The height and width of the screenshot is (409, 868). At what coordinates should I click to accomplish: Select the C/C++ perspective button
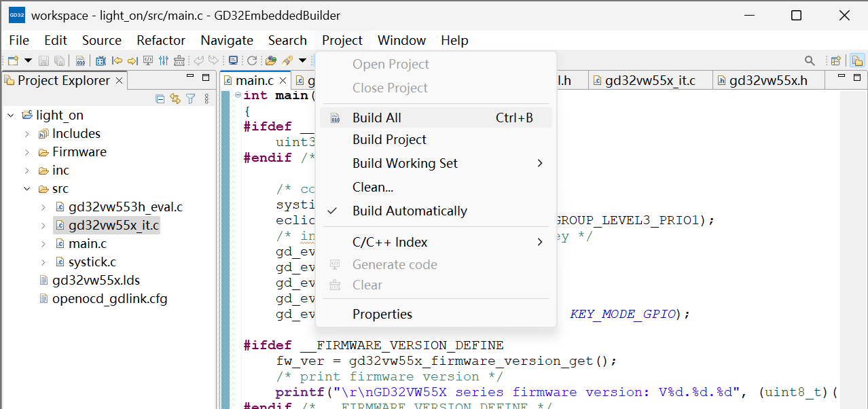pos(857,60)
